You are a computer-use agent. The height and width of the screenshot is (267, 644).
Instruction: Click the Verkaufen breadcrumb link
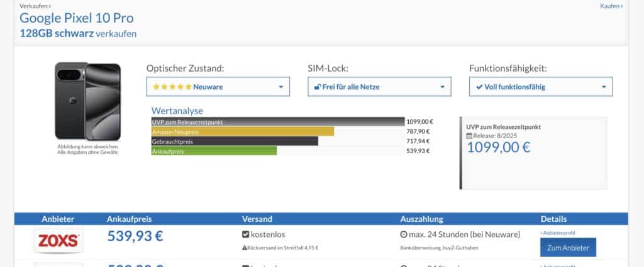(35, 6)
